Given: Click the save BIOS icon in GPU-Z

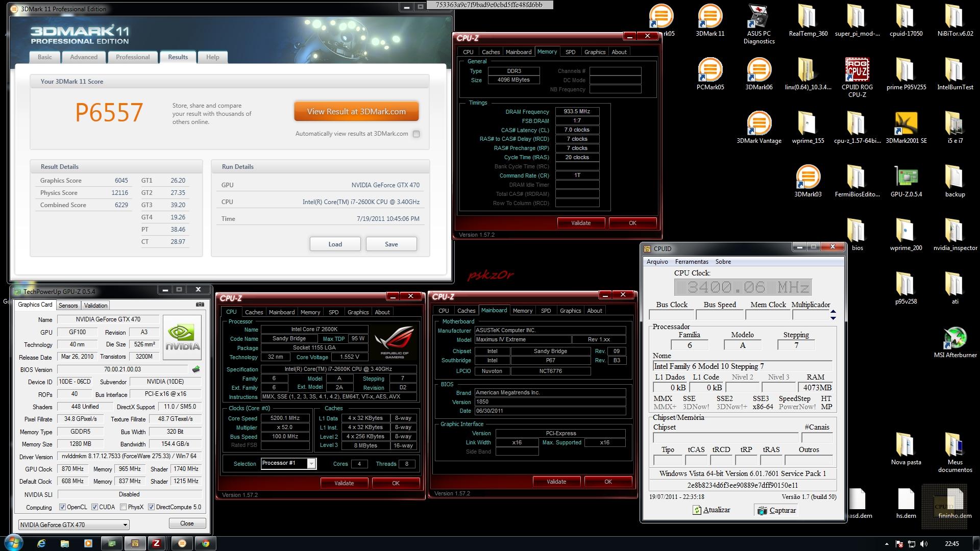Looking at the screenshot, I should click(x=196, y=369).
